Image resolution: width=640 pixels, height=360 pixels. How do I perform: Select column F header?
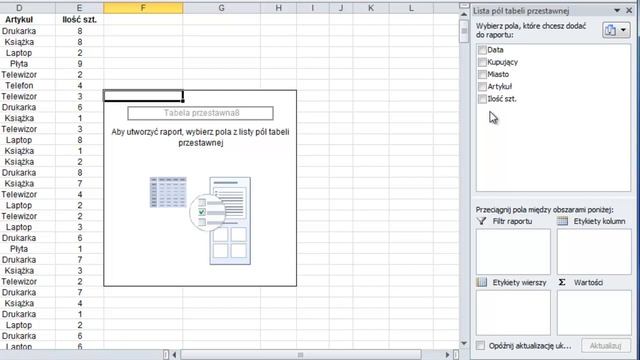coord(143,8)
